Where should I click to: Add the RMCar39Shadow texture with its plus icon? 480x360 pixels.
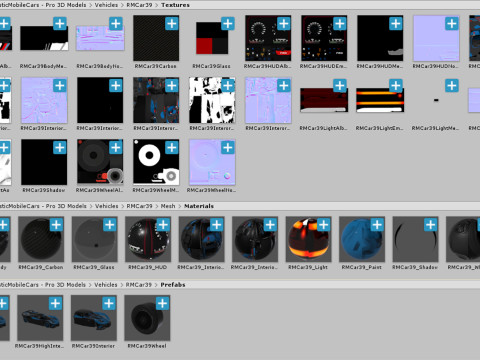[x=60, y=148]
